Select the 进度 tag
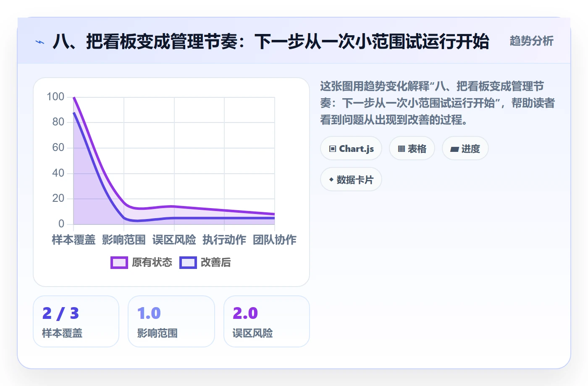588x386 pixels. point(465,149)
